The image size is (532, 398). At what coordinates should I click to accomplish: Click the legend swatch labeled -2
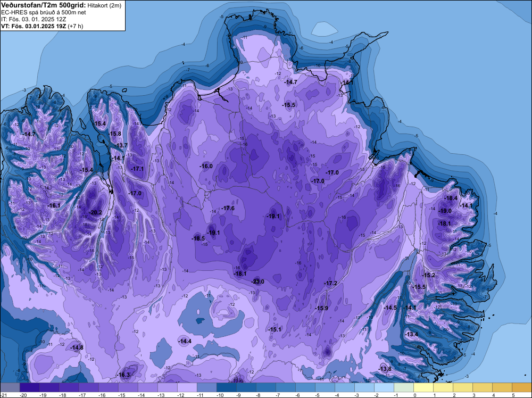384,387
